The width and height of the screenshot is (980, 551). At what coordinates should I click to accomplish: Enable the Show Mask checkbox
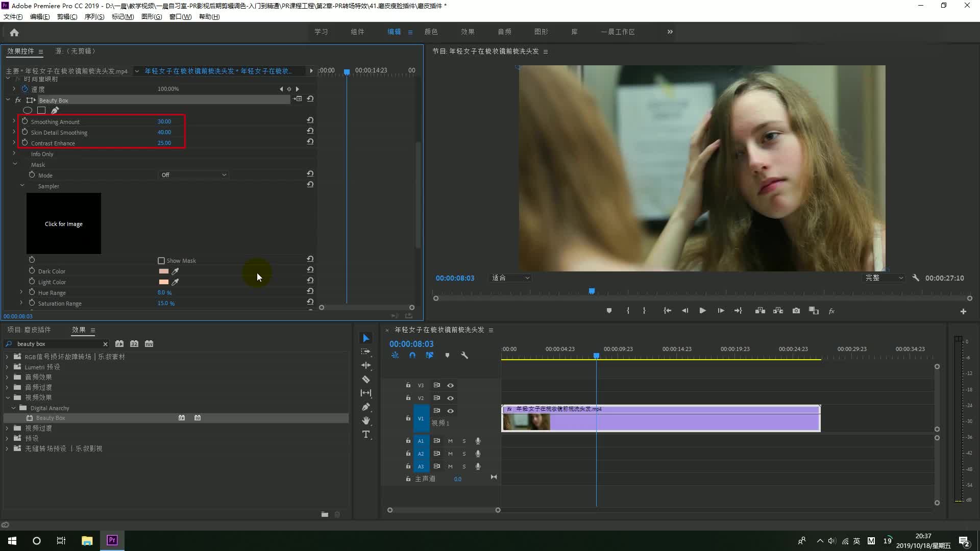pos(161,261)
